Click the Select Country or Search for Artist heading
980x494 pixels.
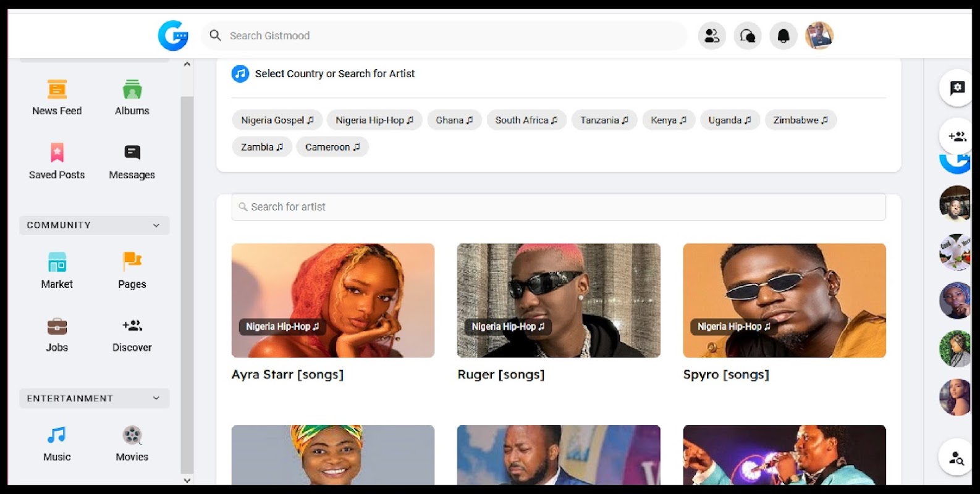click(x=335, y=73)
